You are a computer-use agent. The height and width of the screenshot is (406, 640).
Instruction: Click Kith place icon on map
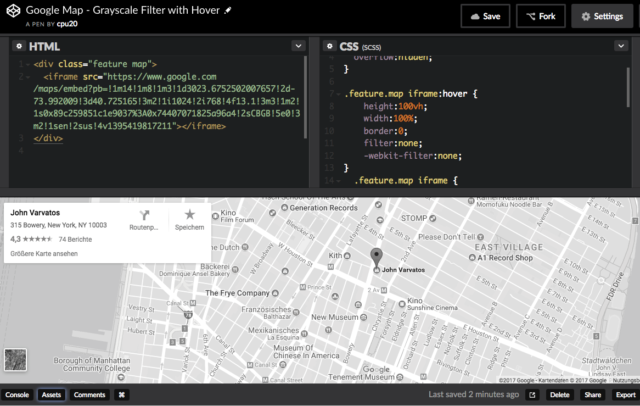click(347, 256)
